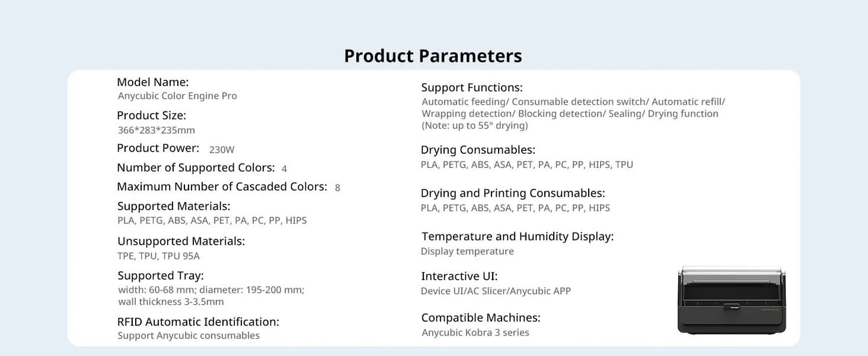Click Number of Supported Colors label
Image resolution: width=868 pixels, height=356 pixels.
(x=196, y=168)
